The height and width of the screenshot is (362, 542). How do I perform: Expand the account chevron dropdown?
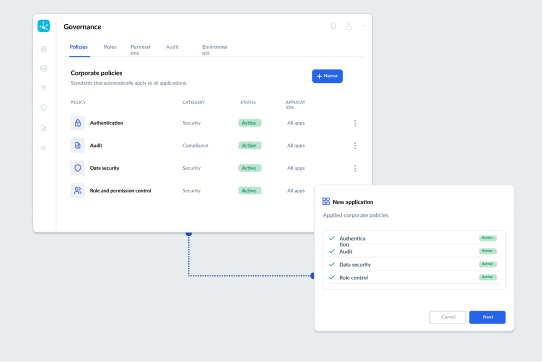click(x=363, y=26)
